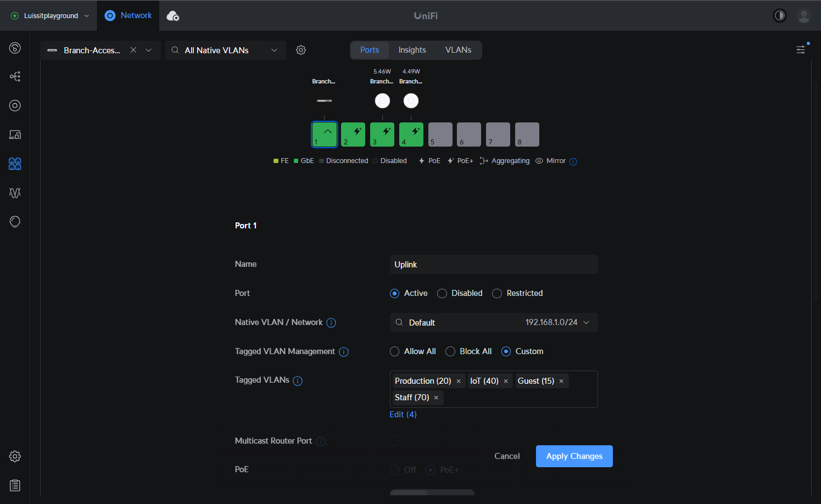Expand the Branch-Acces device selector
This screenshot has height=504, width=821.
tap(148, 50)
